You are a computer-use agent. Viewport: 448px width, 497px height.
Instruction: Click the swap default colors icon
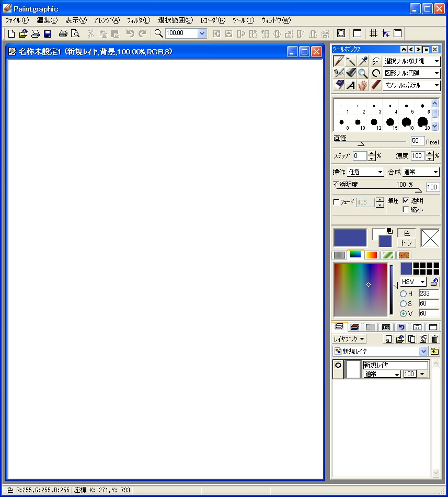pyautogui.click(x=390, y=231)
